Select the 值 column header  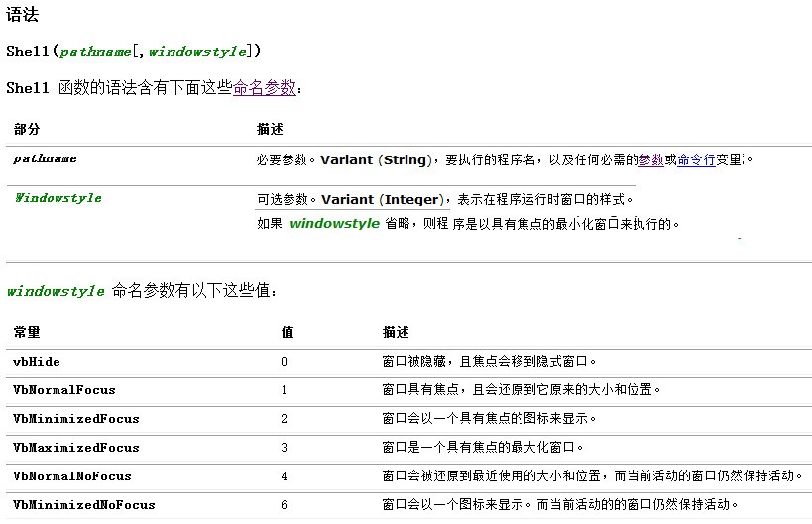click(287, 333)
